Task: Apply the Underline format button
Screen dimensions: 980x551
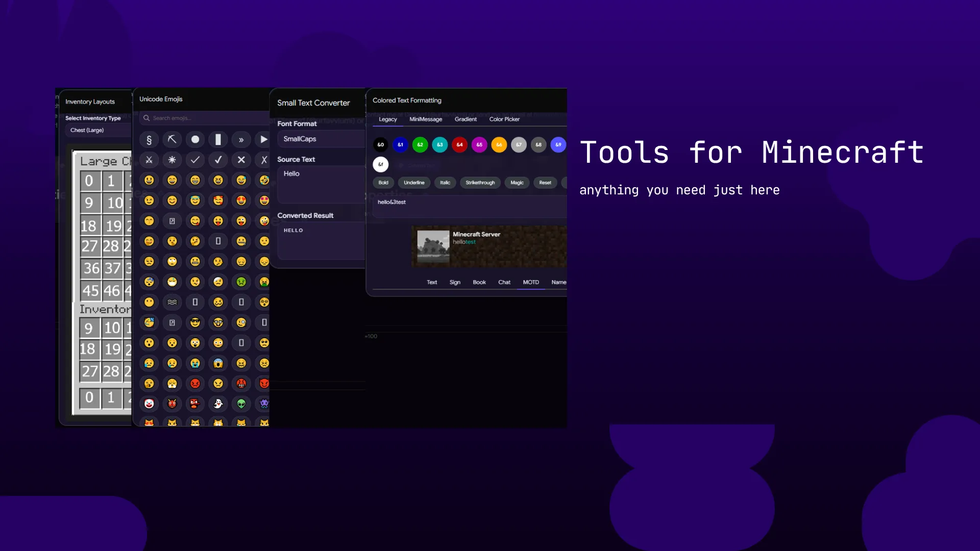Action: pos(414,183)
